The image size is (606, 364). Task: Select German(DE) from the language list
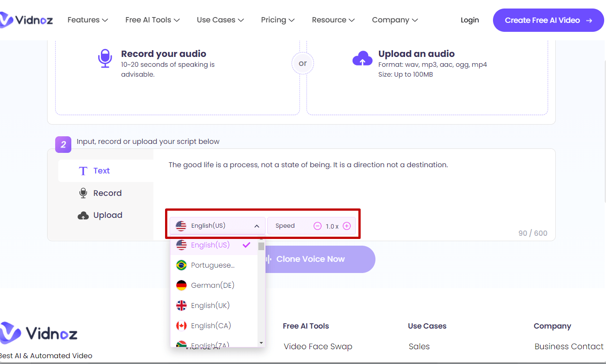click(x=213, y=285)
